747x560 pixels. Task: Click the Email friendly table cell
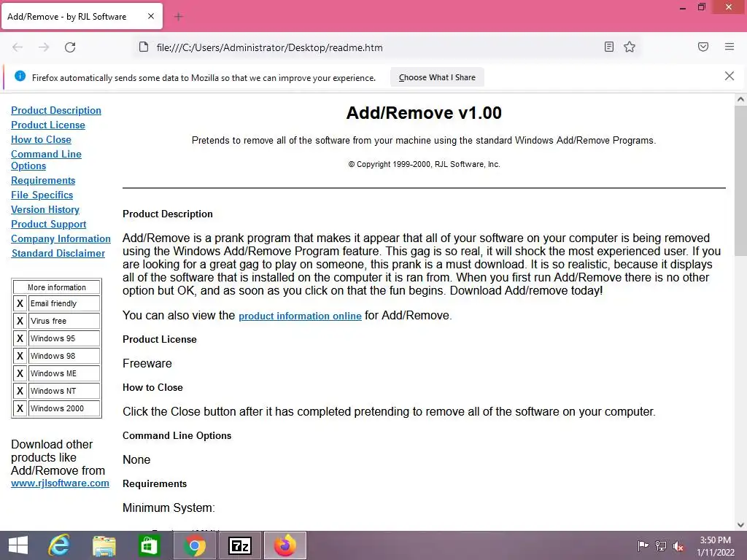coord(64,303)
